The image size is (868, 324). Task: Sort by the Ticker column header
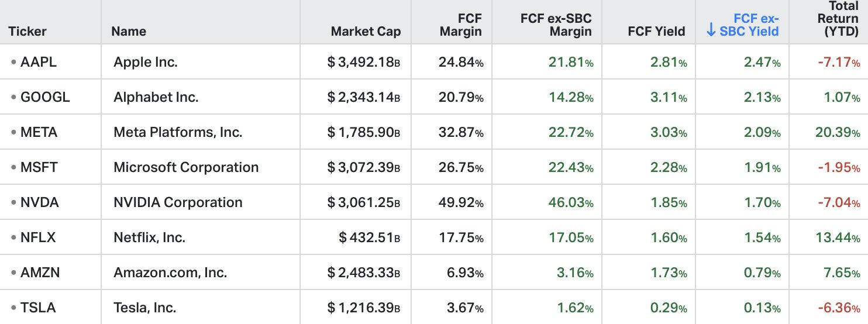pos(27,31)
